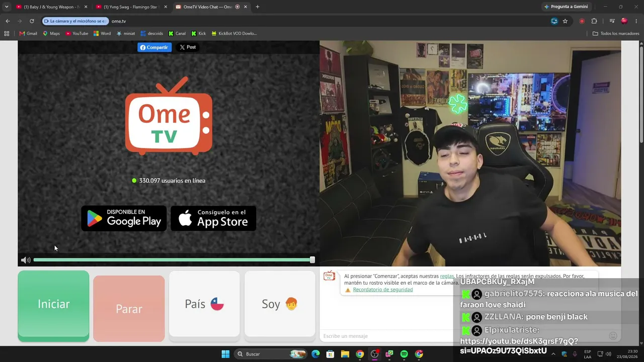This screenshot has height=362, width=644.
Task: Open the reglas link
Action: pos(447,276)
